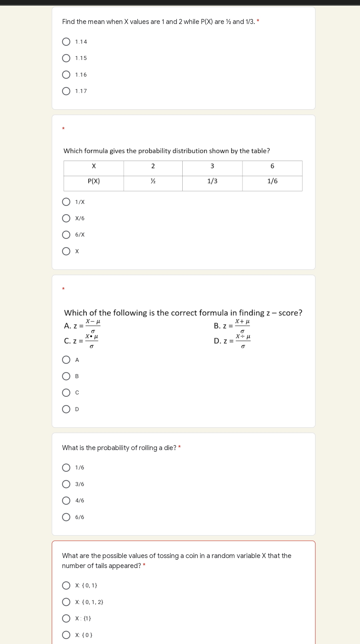
Task: Choose X/6 as the probability distribution formula
Action: [66, 218]
